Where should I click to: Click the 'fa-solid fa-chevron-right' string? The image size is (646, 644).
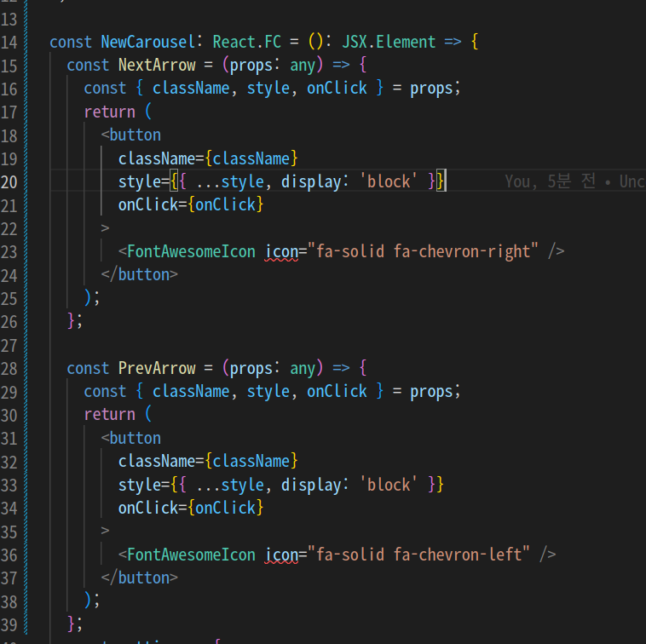coord(423,251)
